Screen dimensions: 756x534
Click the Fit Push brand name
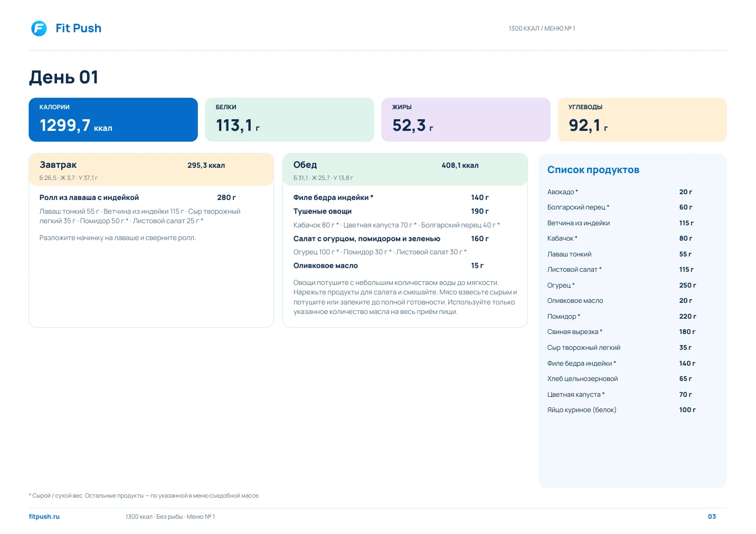tap(78, 28)
